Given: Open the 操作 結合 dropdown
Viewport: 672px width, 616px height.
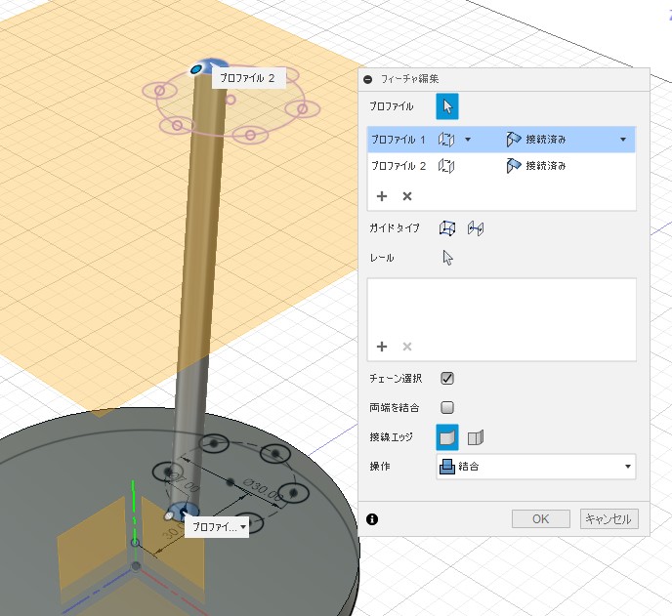Looking at the screenshot, I should (x=535, y=467).
